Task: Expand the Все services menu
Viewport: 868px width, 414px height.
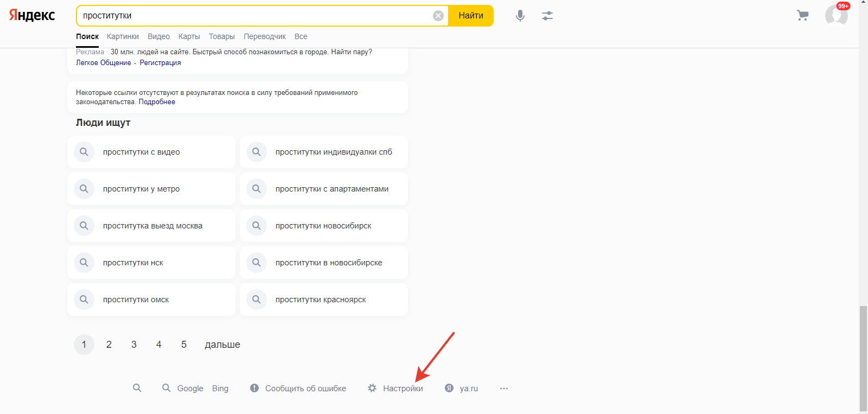Action: (301, 36)
